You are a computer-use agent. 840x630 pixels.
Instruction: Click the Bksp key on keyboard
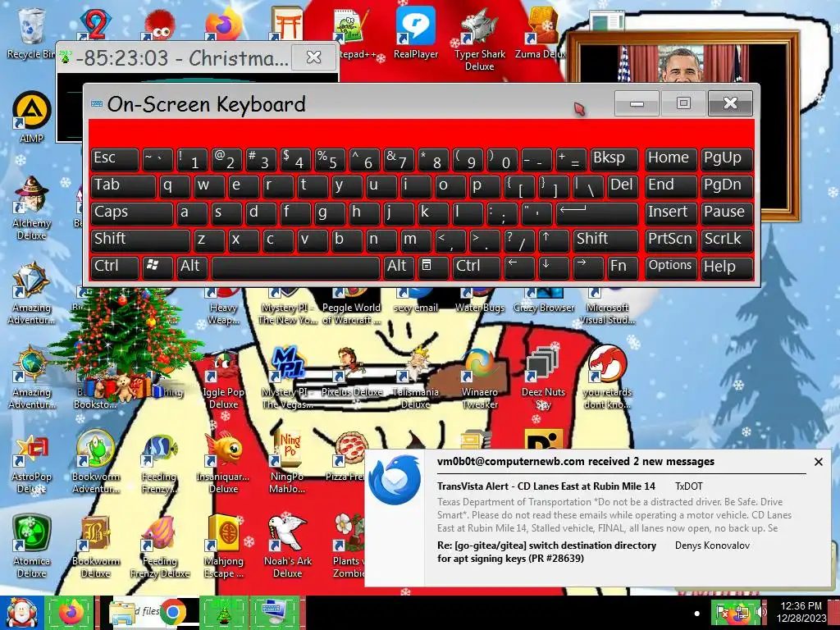coord(614,158)
